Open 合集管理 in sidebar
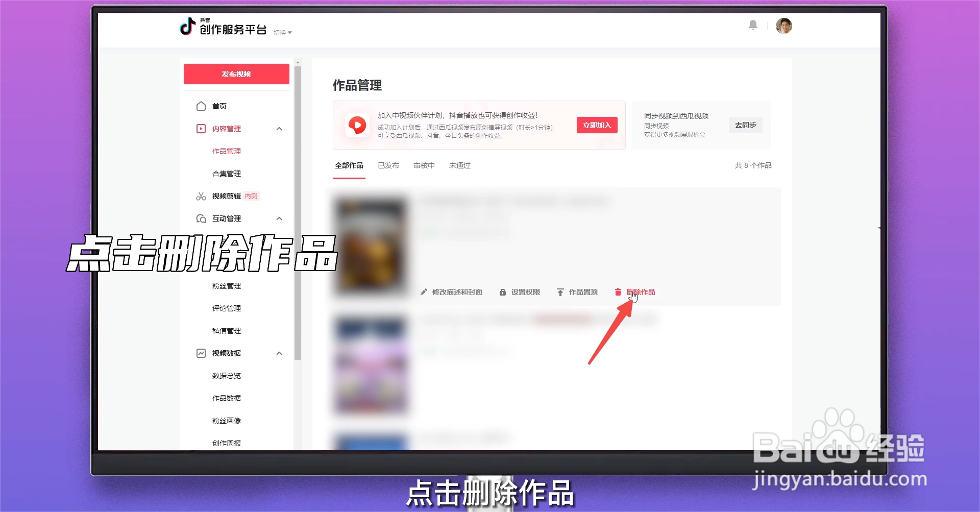Viewport: 980px width, 512px height. [x=227, y=174]
